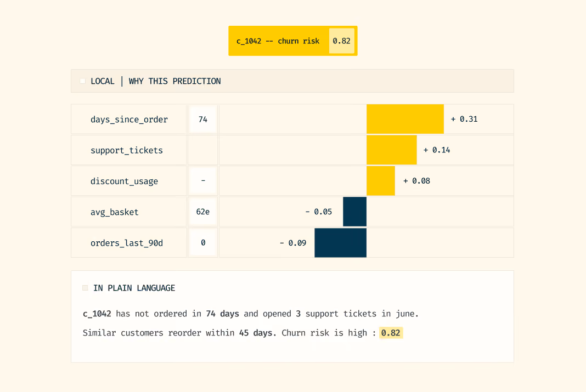Screen dimensions: 586x392
Task: Click the orders_last_90d feature label
Action: 127,243
